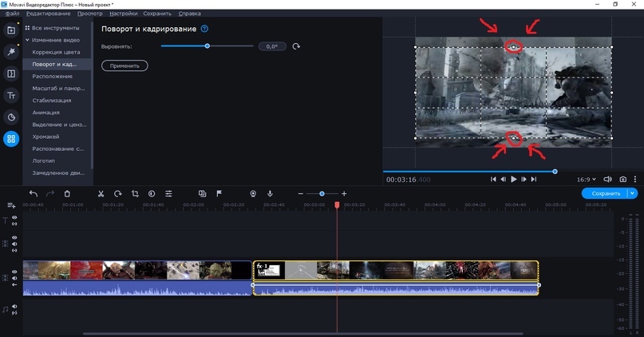Click the timeline zoom slider handle

click(322, 193)
